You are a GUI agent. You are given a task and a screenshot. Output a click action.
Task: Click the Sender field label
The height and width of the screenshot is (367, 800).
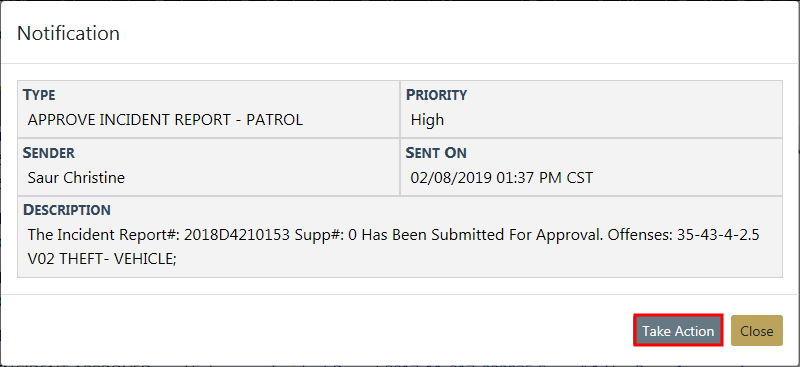pos(49,153)
